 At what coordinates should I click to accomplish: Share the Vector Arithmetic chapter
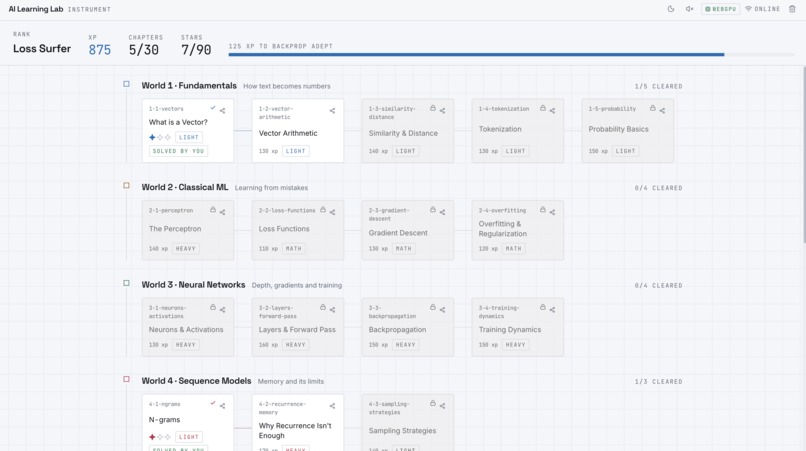click(x=333, y=111)
